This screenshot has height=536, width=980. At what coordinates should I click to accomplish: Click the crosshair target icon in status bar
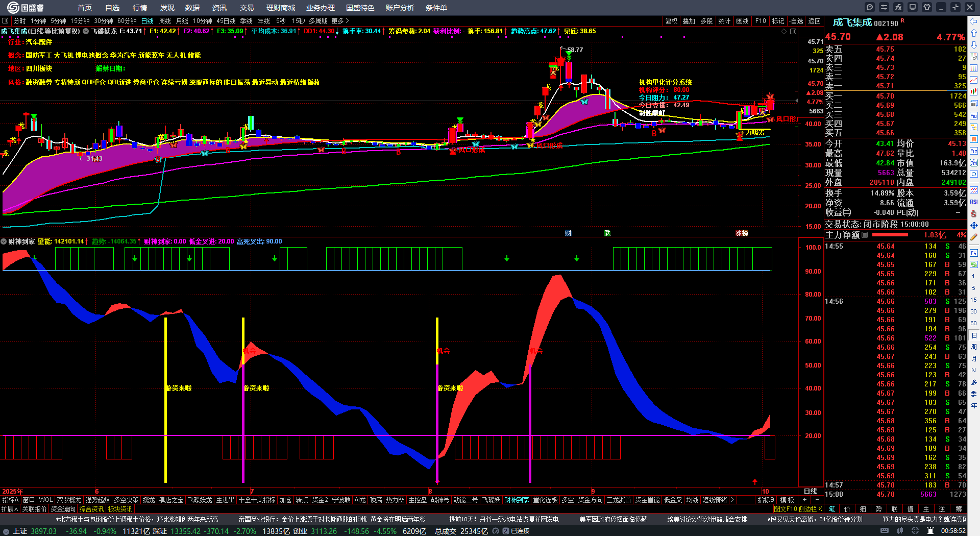[x=916, y=531]
